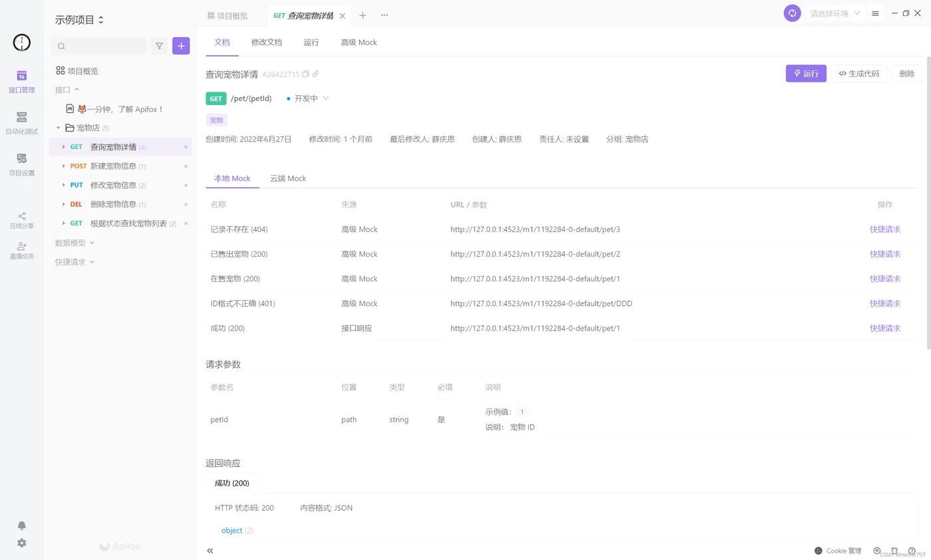Click the upload arrow icon in the bottom bar
This screenshot has height=560, width=931.
coord(877,551)
